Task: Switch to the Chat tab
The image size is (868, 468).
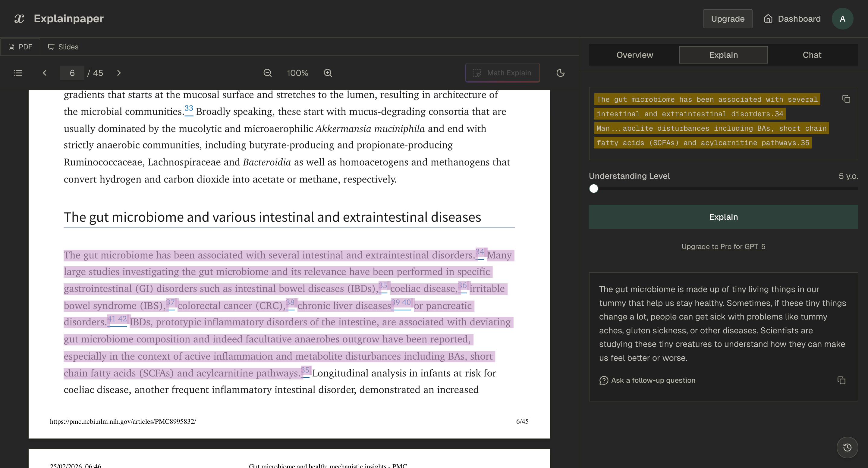Action: [812, 55]
